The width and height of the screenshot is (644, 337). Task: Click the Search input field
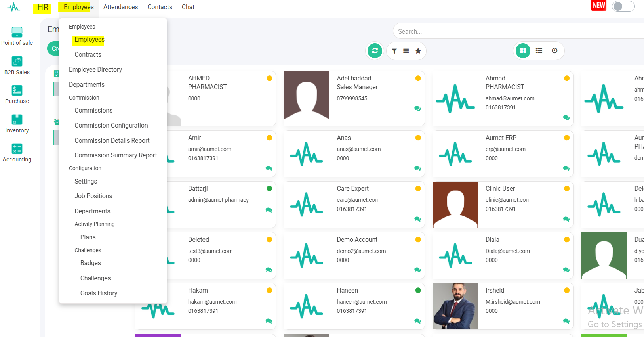(x=518, y=31)
